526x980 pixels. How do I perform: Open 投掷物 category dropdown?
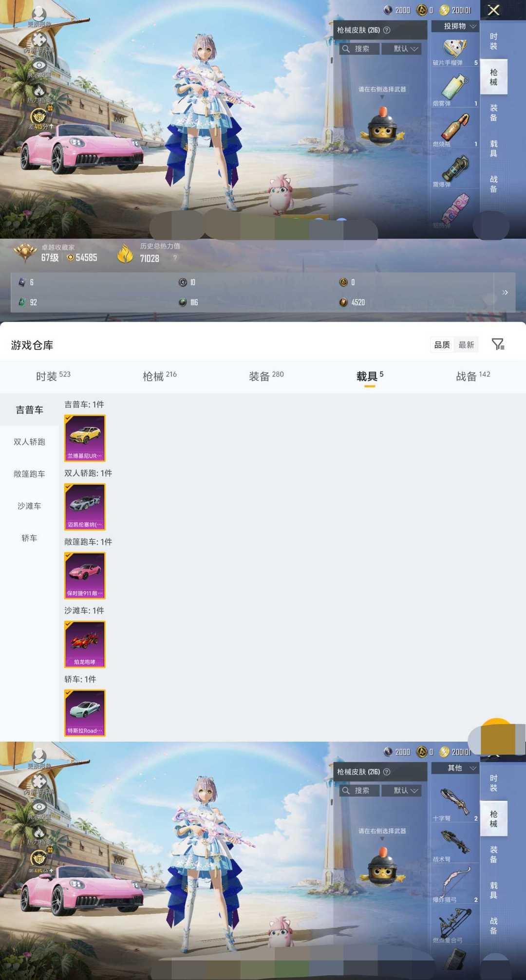point(455,26)
